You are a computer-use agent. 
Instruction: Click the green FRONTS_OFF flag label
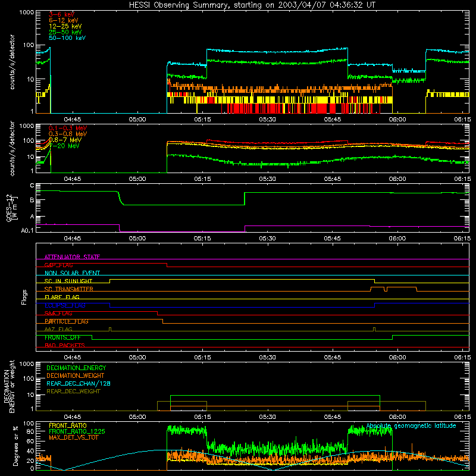click(x=62, y=337)
